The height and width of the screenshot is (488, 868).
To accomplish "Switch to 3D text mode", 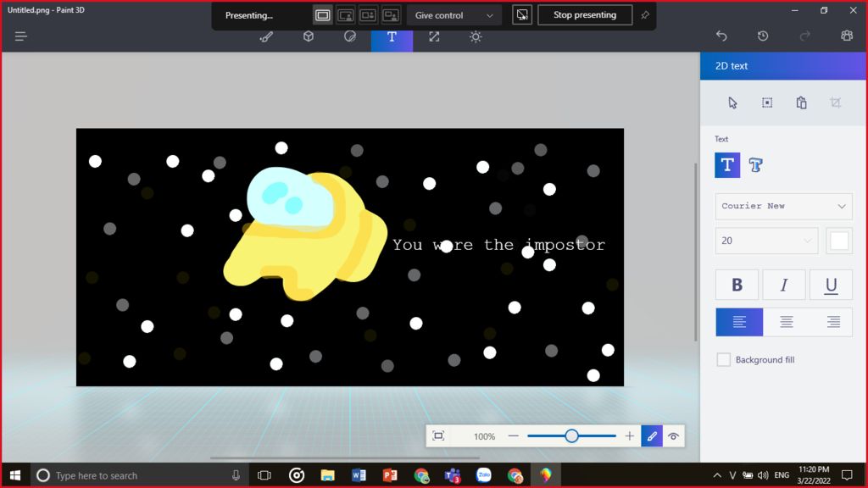I will pos(755,165).
